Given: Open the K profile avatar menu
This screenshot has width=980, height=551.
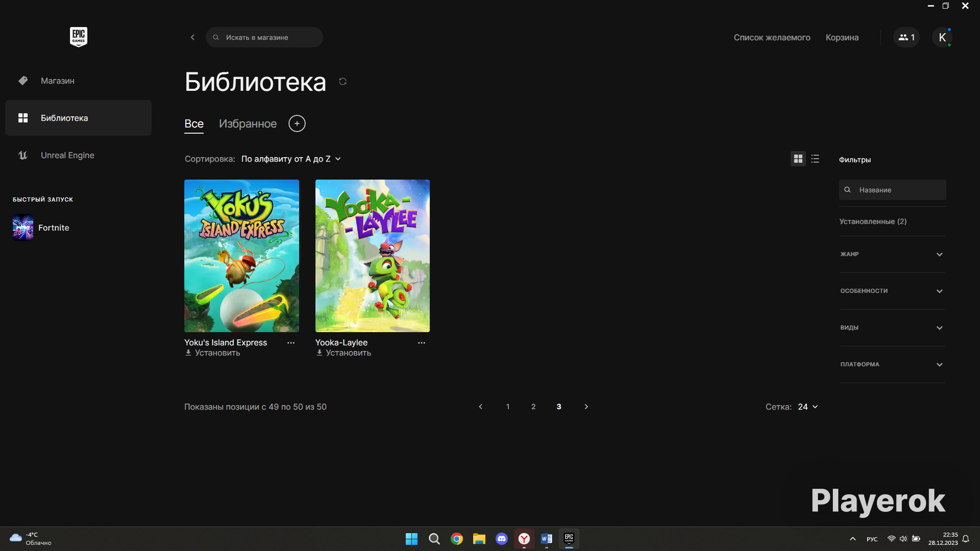Looking at the screenshot, I should click(x=942, y=37).
